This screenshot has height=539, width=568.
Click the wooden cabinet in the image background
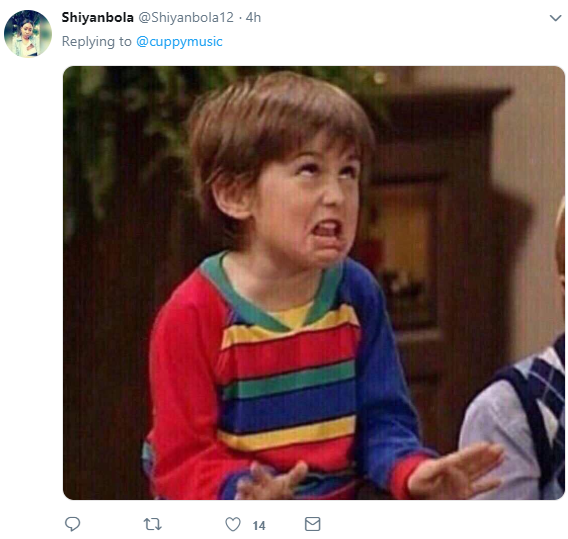(x=435, y=254)
